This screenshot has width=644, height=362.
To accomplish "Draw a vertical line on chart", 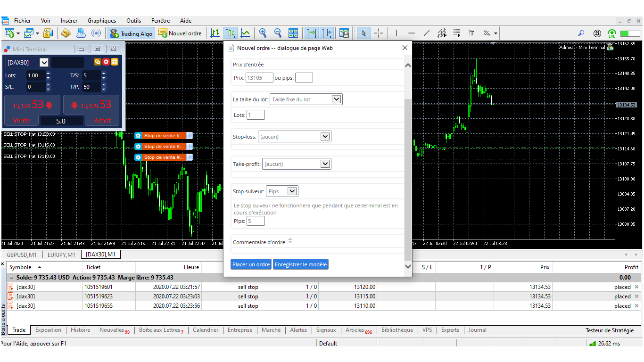I will click(x=396, y=33).
